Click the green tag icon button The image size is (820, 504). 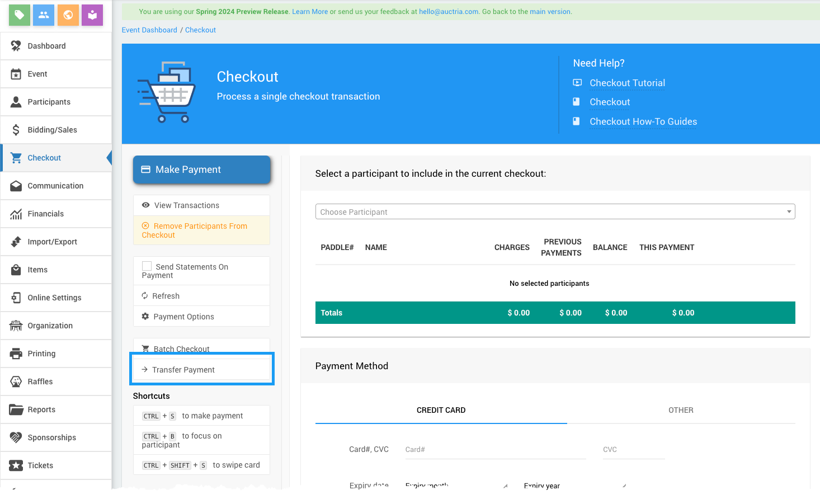tap(20, 15)
